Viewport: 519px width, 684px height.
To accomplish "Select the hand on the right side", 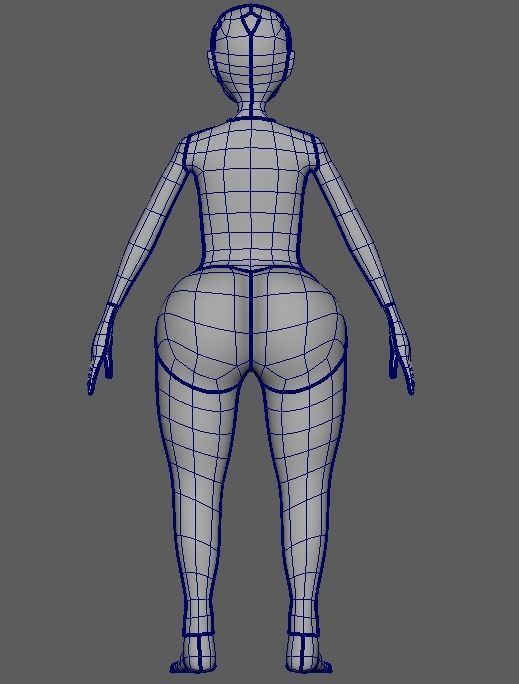I will pos(400,349).
